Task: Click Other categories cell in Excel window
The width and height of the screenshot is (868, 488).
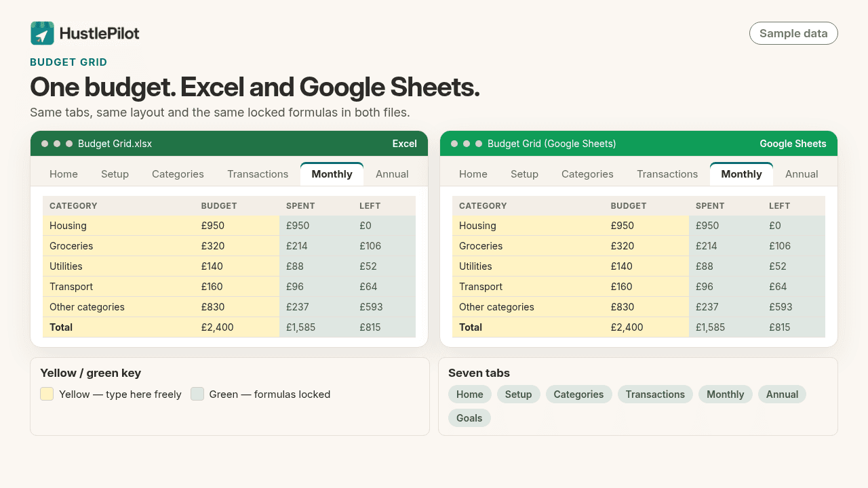Action: [119, 307]
